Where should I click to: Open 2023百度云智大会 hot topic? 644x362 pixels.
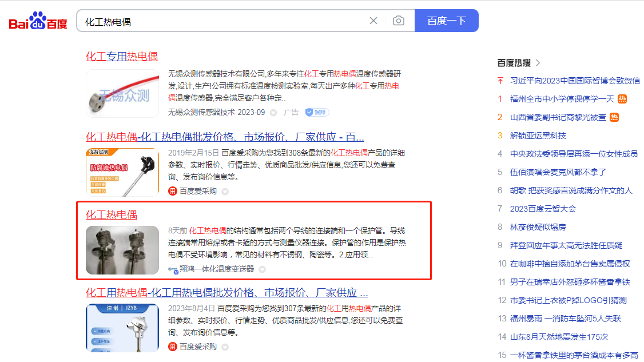tap(543, 209)
